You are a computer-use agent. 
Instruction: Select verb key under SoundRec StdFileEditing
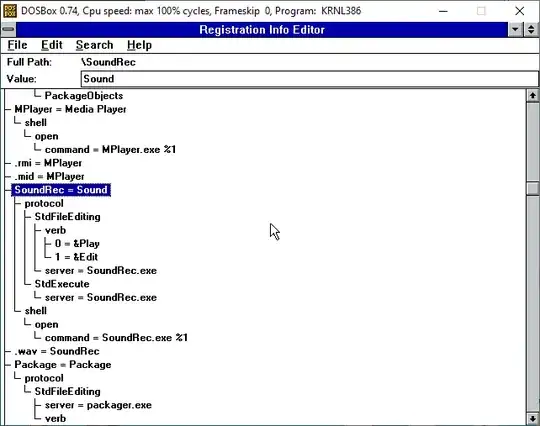[55, 230]
